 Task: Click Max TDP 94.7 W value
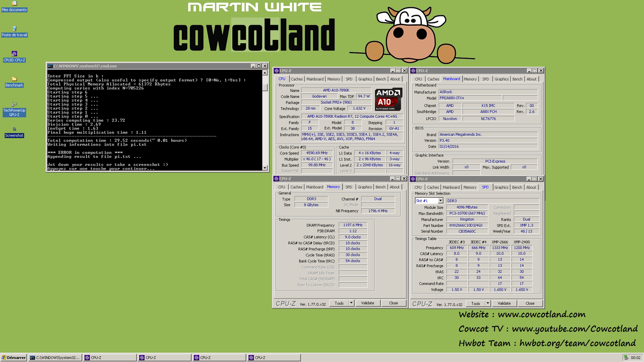[x=364, y=96]
